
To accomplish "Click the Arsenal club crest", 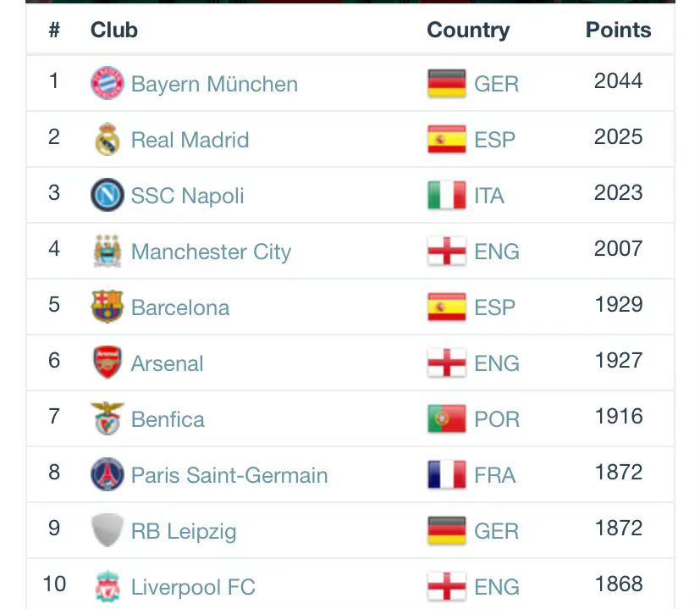I will pyautogui.click(x=107, y=363).
